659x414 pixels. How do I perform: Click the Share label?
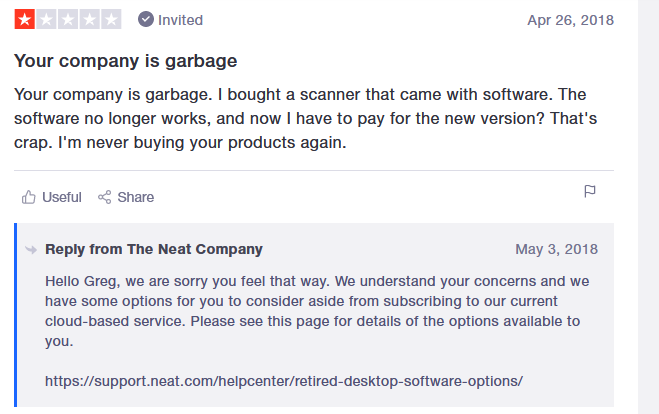tap(136, 197)
